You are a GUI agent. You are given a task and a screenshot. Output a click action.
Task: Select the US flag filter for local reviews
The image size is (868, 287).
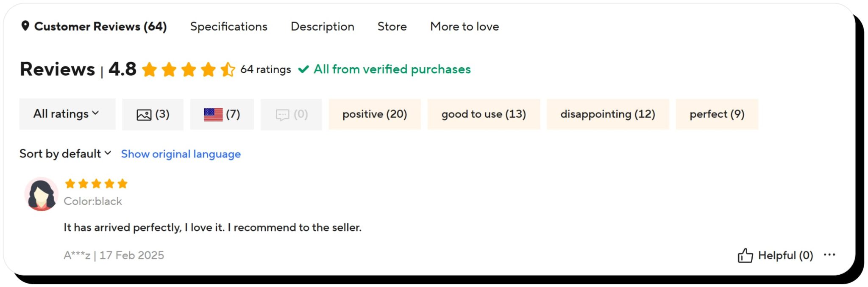click(214, 114)
